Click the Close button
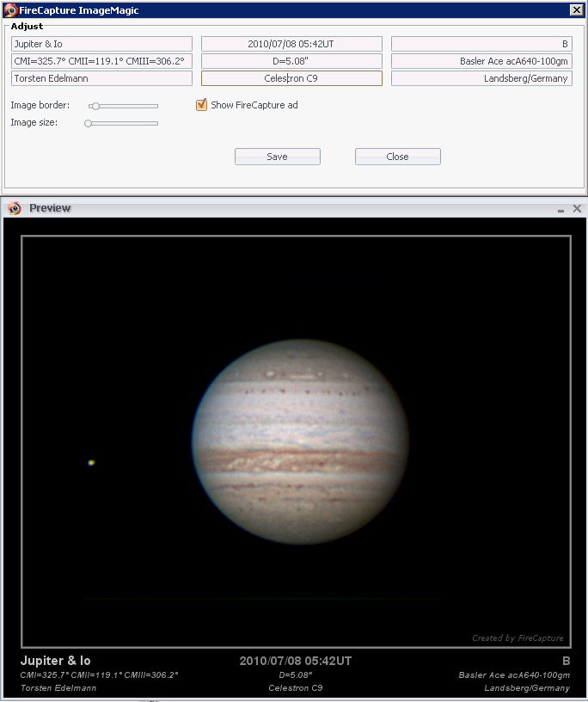 point(398,157)
